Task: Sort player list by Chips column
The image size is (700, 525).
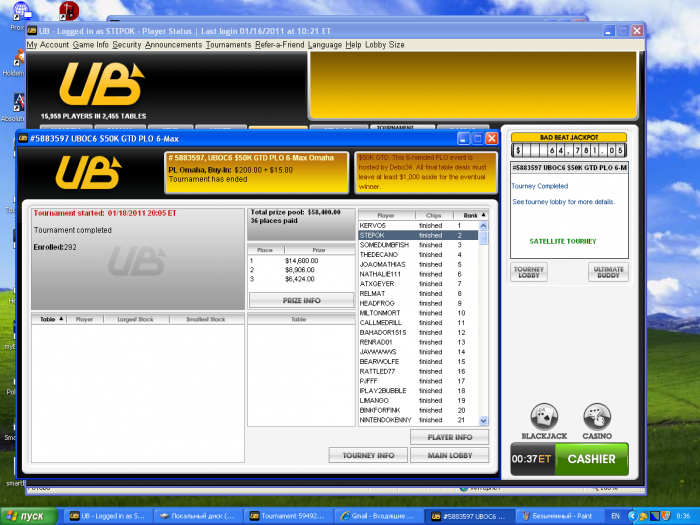Action: (x=433, y=215)
